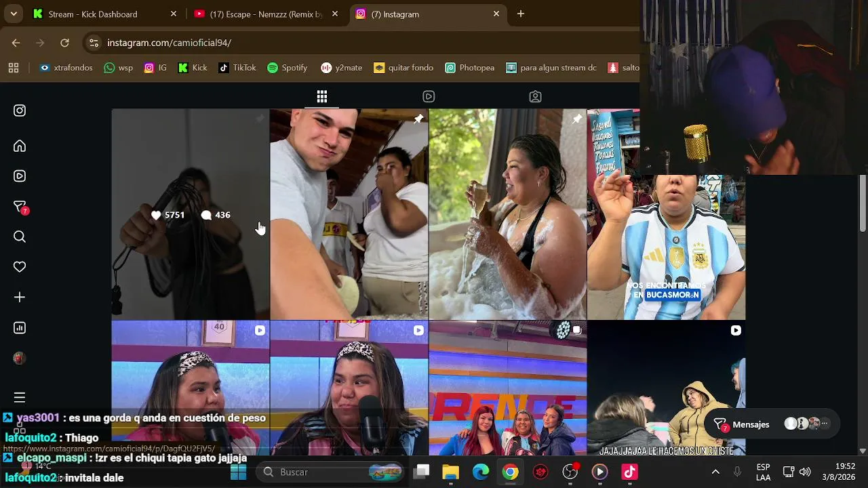868x488 pixels.
Task: Switch to the profile Reels tab
Action: coord(429,97)
